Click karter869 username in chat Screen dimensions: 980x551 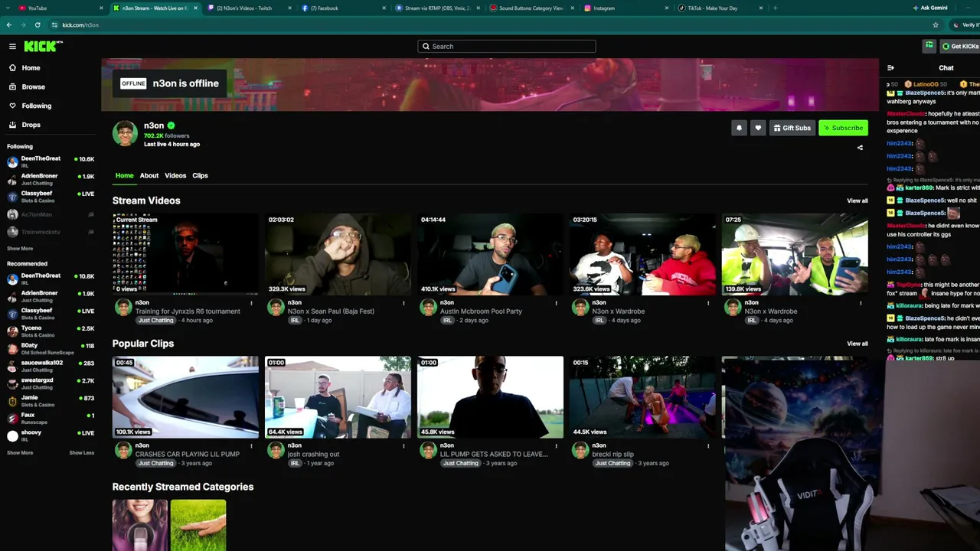coord(920,187)
